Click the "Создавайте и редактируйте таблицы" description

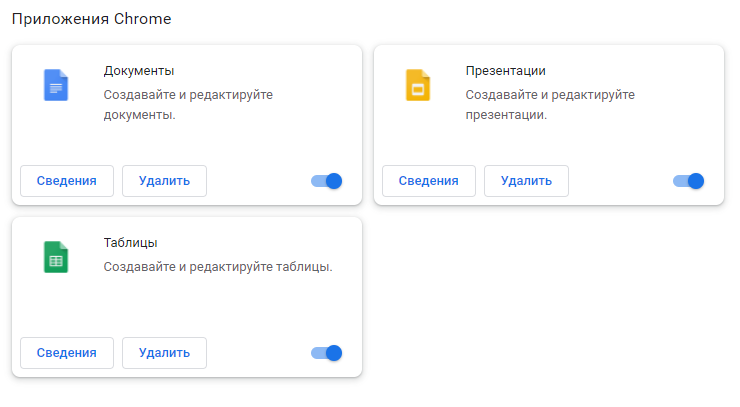(218, 267)
